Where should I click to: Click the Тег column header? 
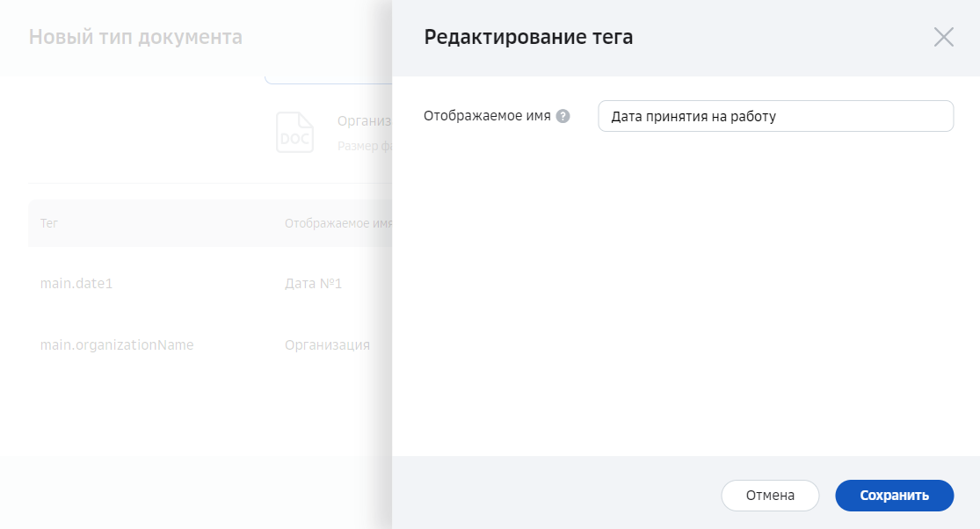pos(48,223)
